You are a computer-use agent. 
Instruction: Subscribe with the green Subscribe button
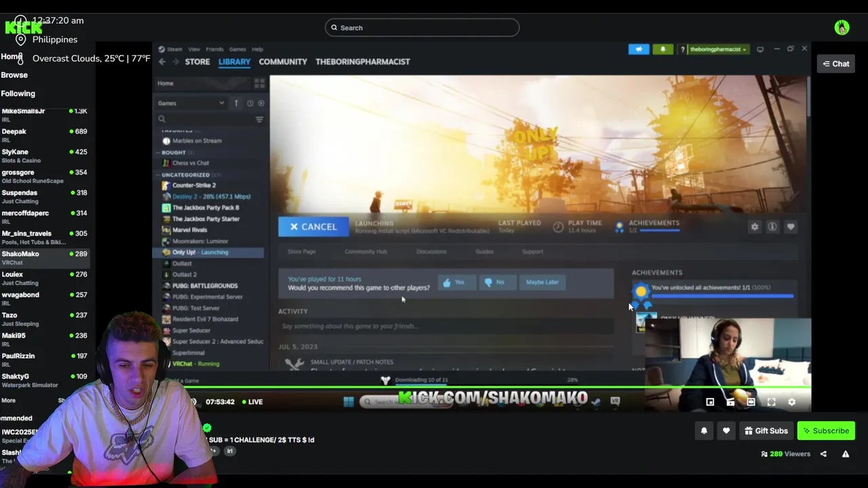826,431
